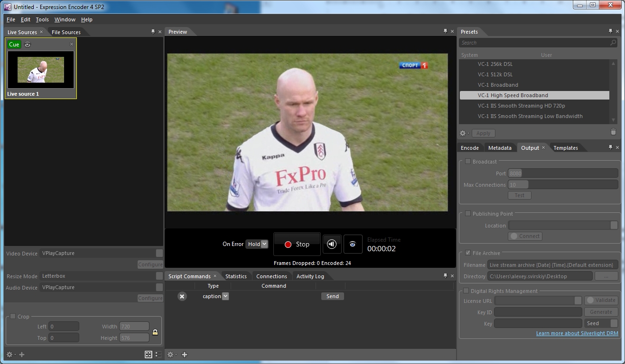
Task: Adjust the Port value slider
Action: (x=563, y=173)
